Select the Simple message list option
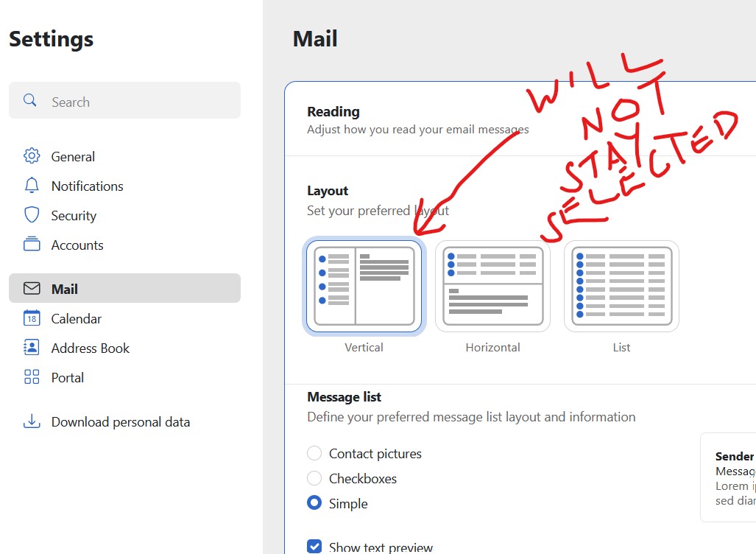 tap(314, 503)
